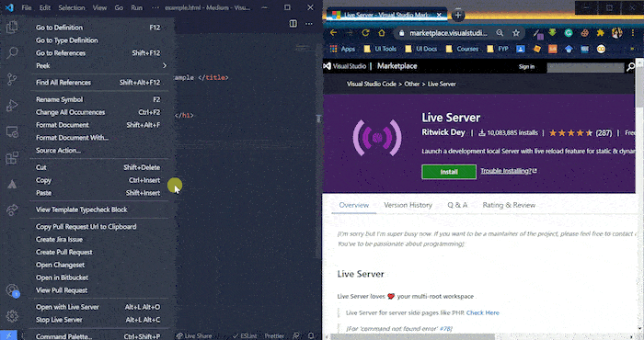Open Command Palette from context menu
The image size is (644, 340).
coord(98,336)
